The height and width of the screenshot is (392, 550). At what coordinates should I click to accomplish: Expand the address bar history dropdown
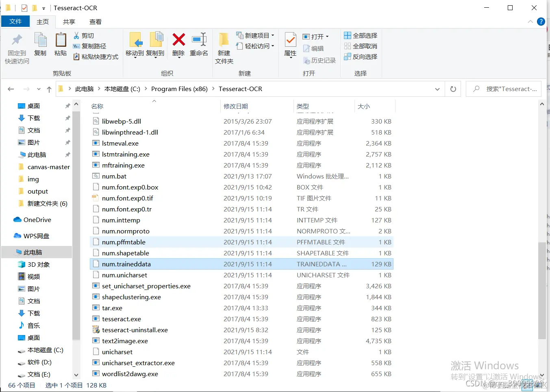[437, 89]
